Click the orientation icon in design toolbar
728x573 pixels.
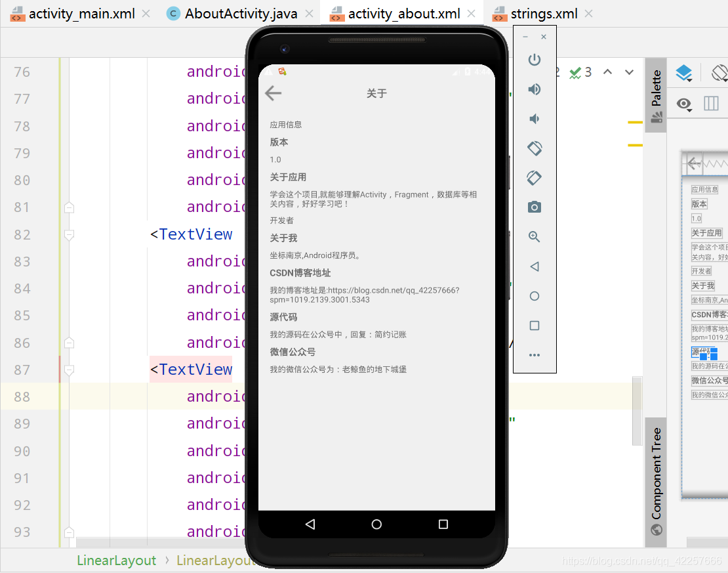point(719,73)
